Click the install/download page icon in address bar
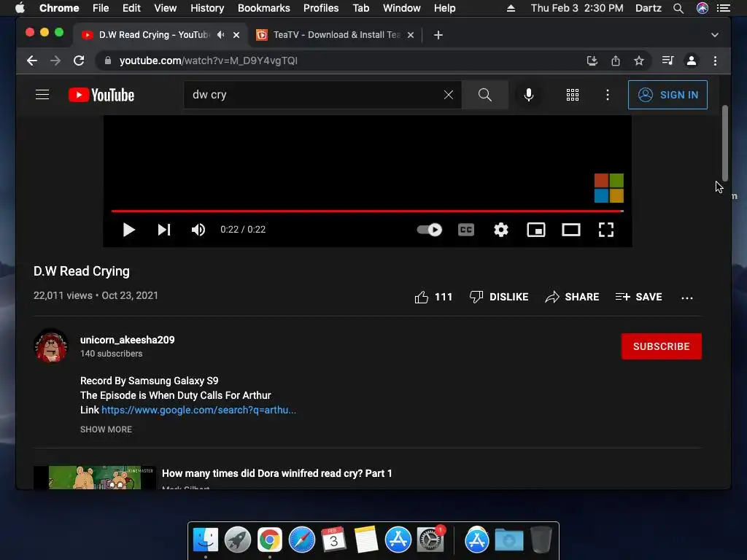 pos(592,61)
